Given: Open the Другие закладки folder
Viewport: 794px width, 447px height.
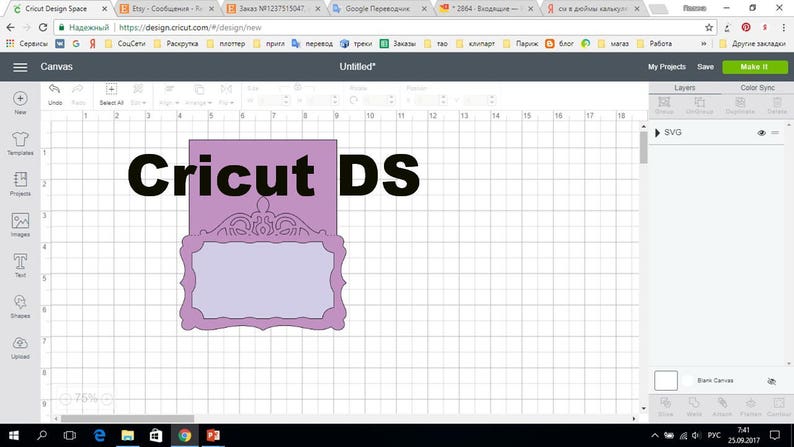Looking at the screenshot, I should click(752, 44).
